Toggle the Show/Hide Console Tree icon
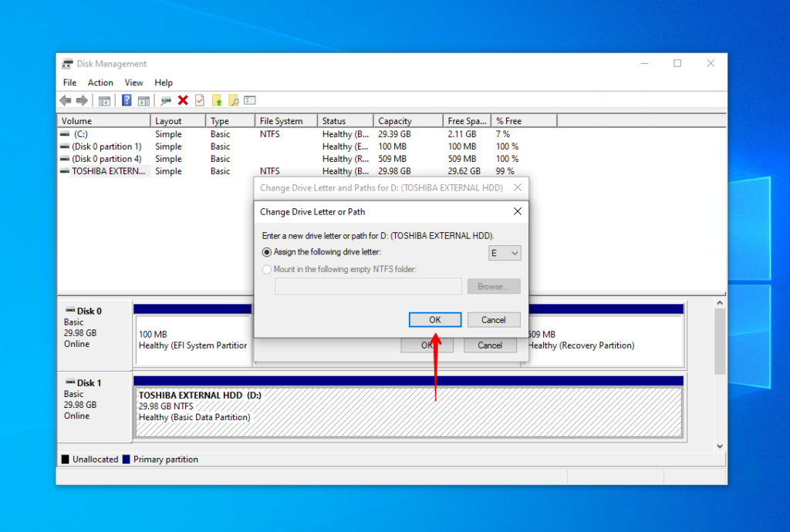This screenshot has height=532, width=790. tap(104, 100)
